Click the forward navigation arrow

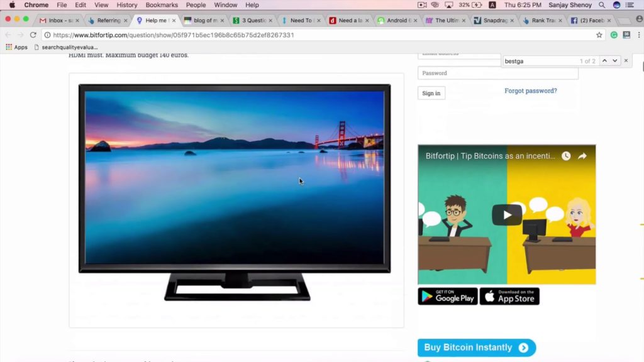[20, 35]
